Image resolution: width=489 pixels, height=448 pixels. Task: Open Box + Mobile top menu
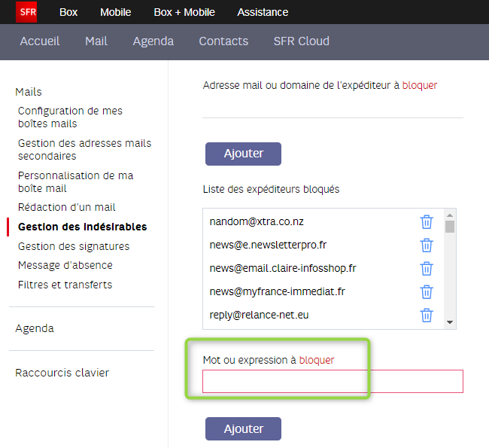click(184, 12)
